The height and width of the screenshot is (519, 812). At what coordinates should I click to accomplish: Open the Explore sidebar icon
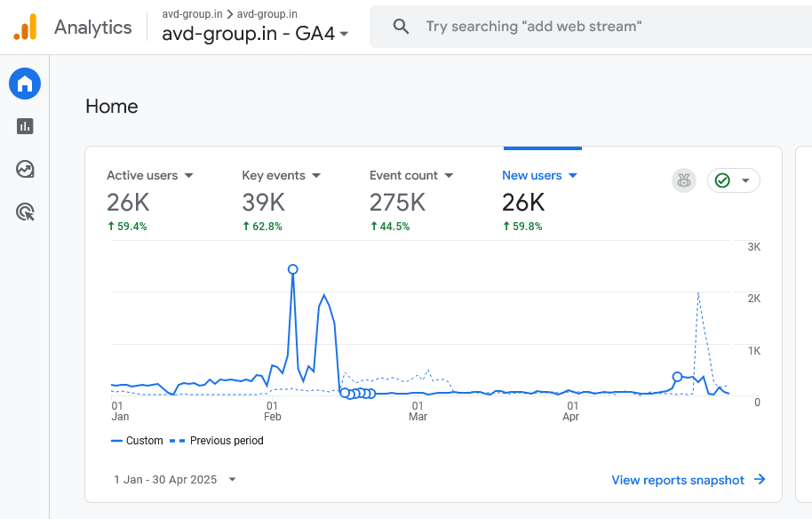(x=25, y=169)
